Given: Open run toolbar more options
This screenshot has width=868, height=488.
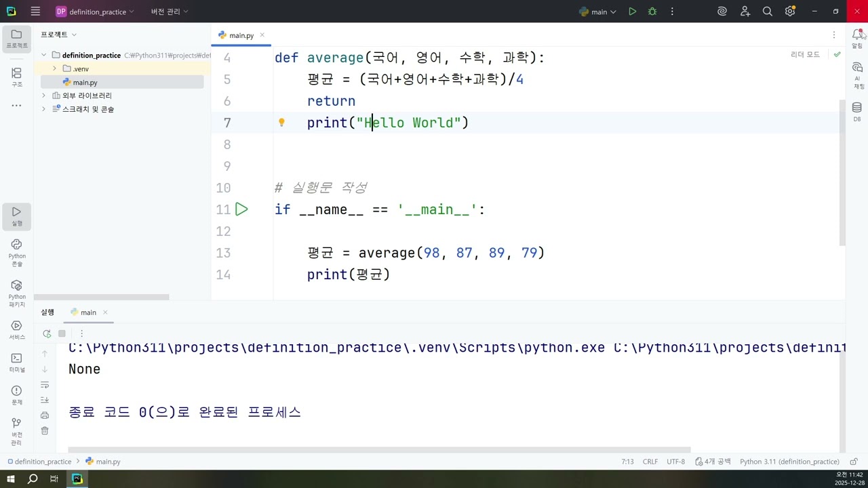Looking at the screenshot, I should [x=81, y=333].
